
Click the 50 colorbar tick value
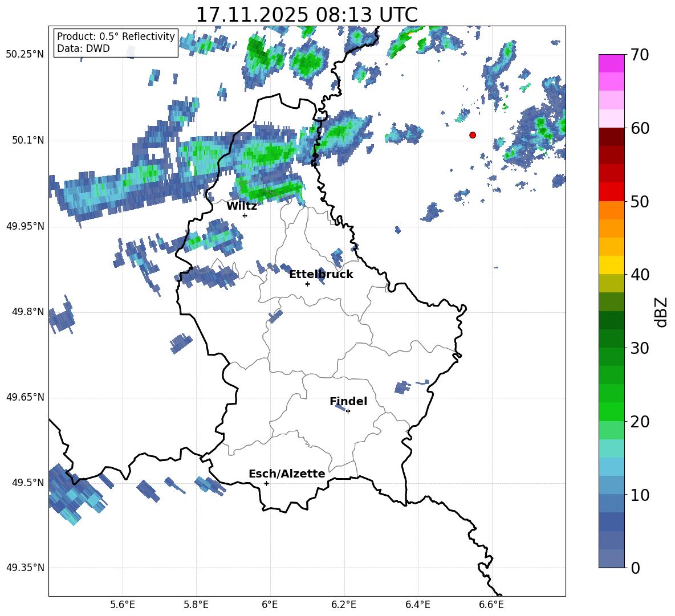640,202
